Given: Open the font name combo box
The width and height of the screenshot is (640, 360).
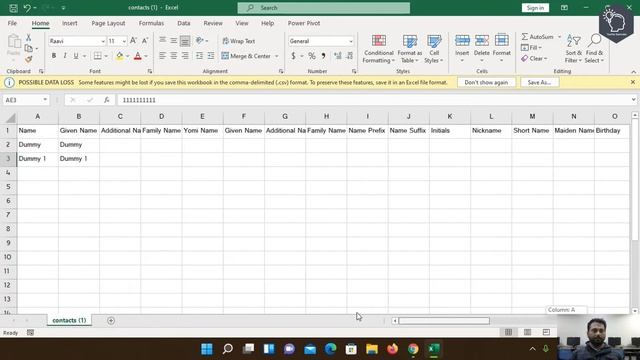Looking at the screenshot, I should (77, 41).
